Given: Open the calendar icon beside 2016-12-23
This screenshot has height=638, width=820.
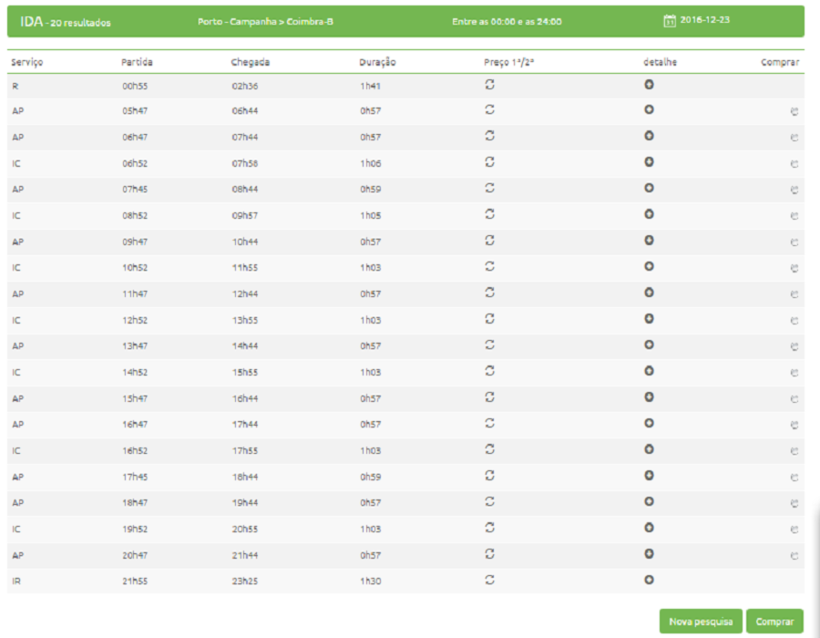Looking at the screenshot, I should 670,21.
